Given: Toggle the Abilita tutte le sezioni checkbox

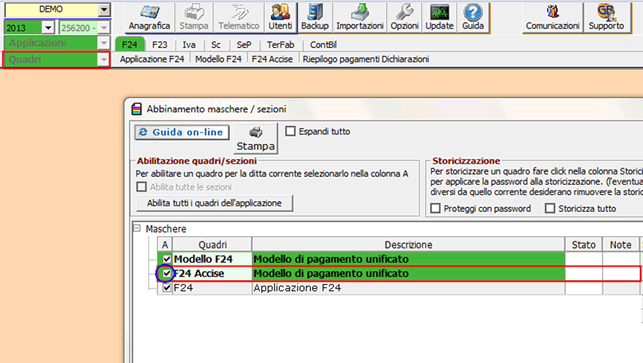Looking at the screenshot, I should 141,187.
